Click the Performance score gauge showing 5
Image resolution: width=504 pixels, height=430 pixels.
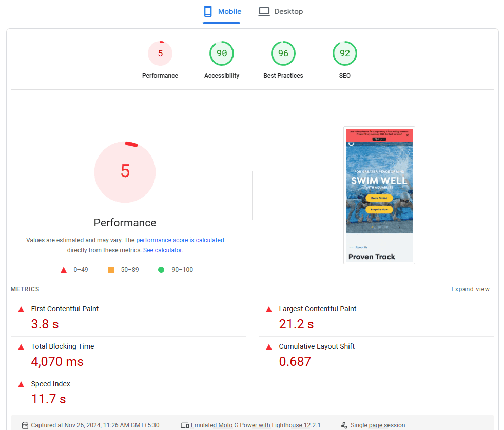click(160, 54)
